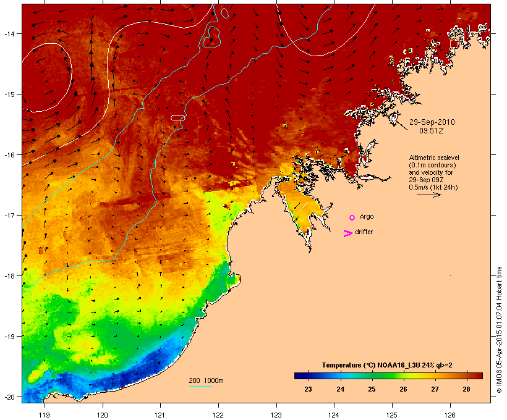Click the Argo legend label
The height and width of the screenshot is (420, 507).
tap(367, 216)
